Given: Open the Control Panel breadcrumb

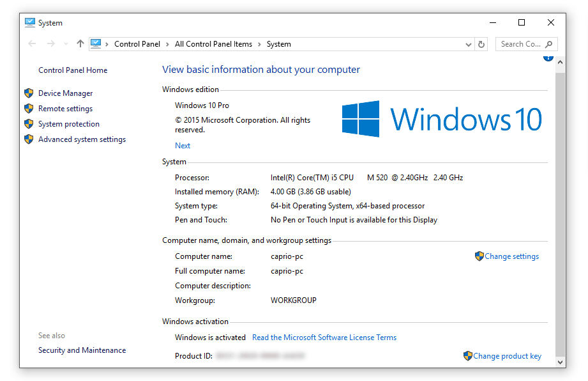Looking at the screenshot, I should (137, 44).
